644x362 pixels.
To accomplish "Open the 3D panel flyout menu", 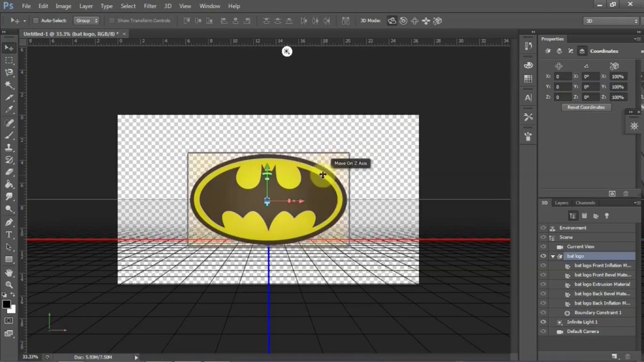I will (638, 203).
